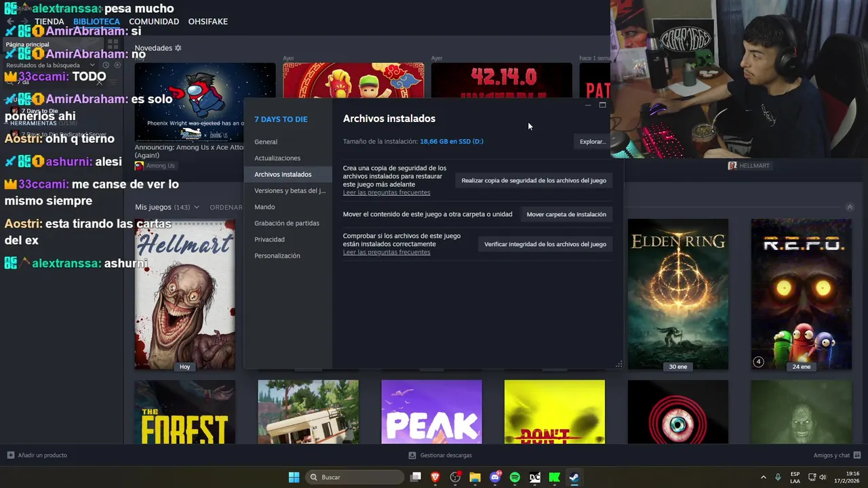The width and height of the screenshot is (868, 488).
Task: Click Mover carpeta de instalación button
Action: coord(566,214)
